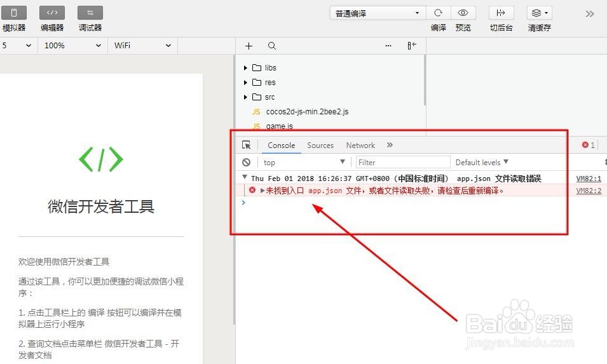Screen dimensions: 607x364
Task: Open the 100% zoom dropdown
Action: 72,46
